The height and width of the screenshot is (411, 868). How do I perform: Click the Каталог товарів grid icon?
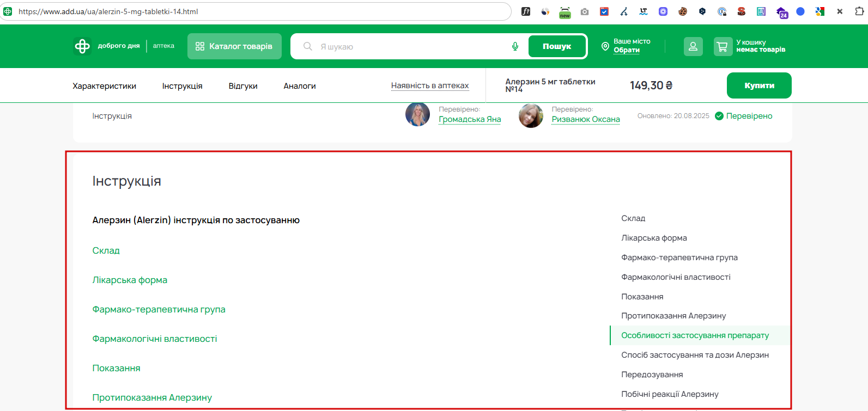(x=200, y=46)
